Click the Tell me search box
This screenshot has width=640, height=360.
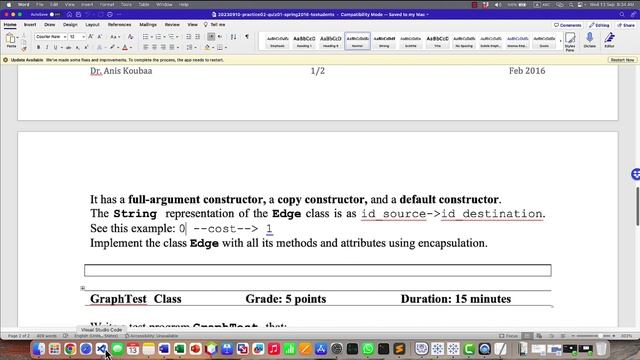[x=215, y=25]
